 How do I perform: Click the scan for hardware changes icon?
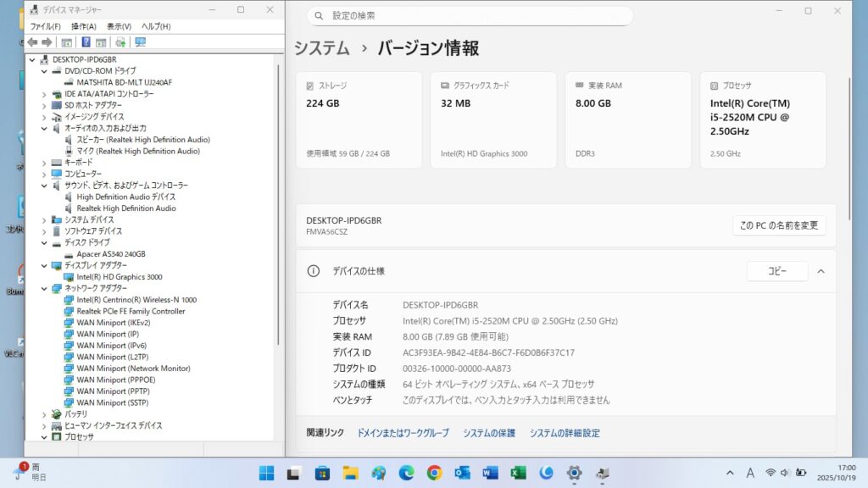pos(140,42)
